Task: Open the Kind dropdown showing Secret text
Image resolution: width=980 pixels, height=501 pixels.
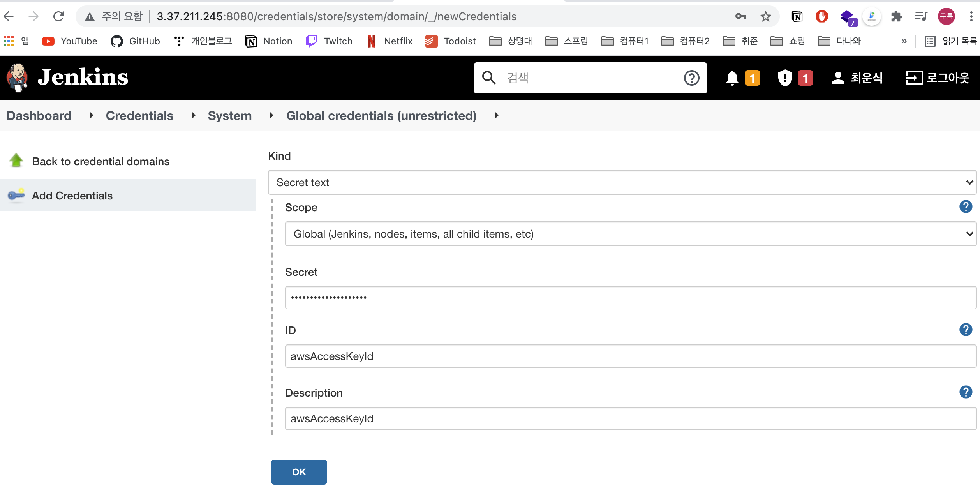Action: (x=622, y=182)
